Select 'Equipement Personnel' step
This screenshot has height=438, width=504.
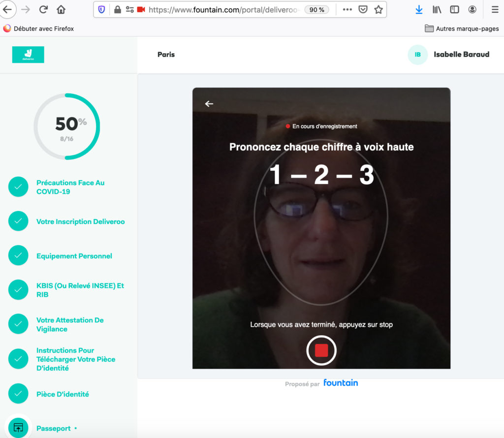point(74,256)
